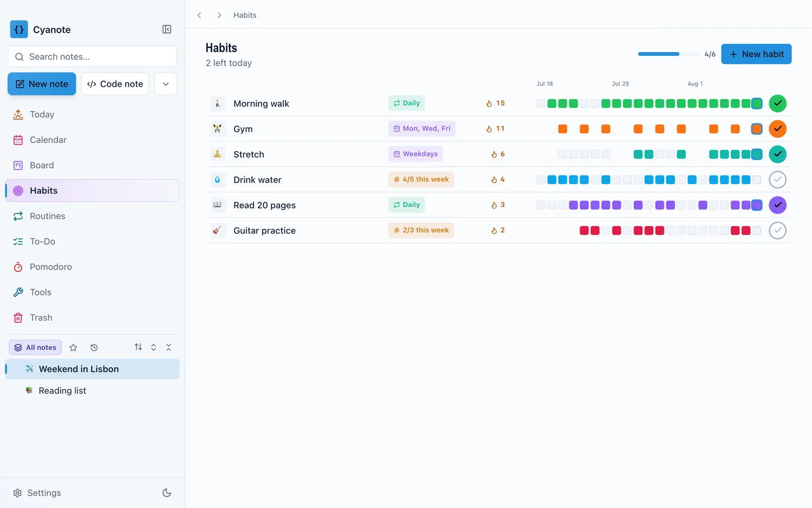Click the Stretch habit emoji icon
Screen dimensions: 812x508
[x=218, y=154]
